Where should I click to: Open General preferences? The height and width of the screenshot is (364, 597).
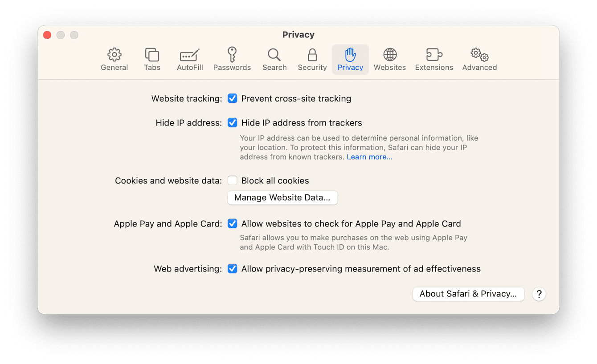114,59
